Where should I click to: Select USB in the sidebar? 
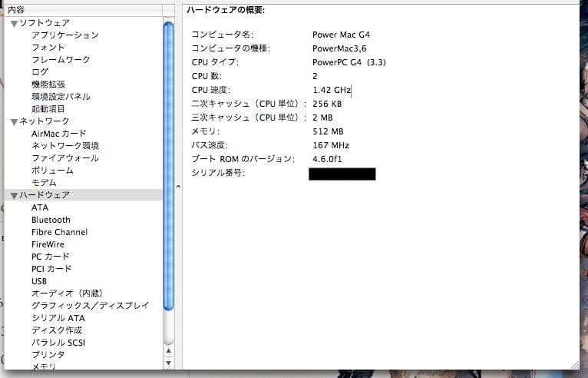coord(39,281)
